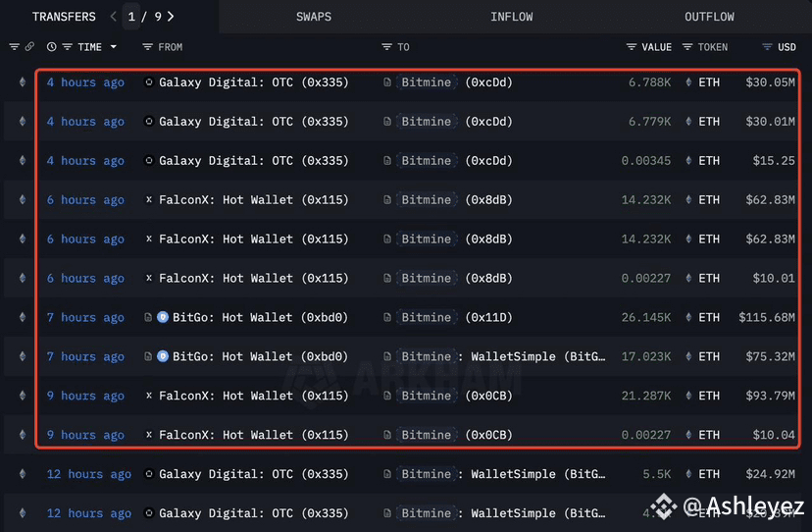Select the 21.287K value cell
The height and width of the screenshot is (532, 812).
point(645,396)
